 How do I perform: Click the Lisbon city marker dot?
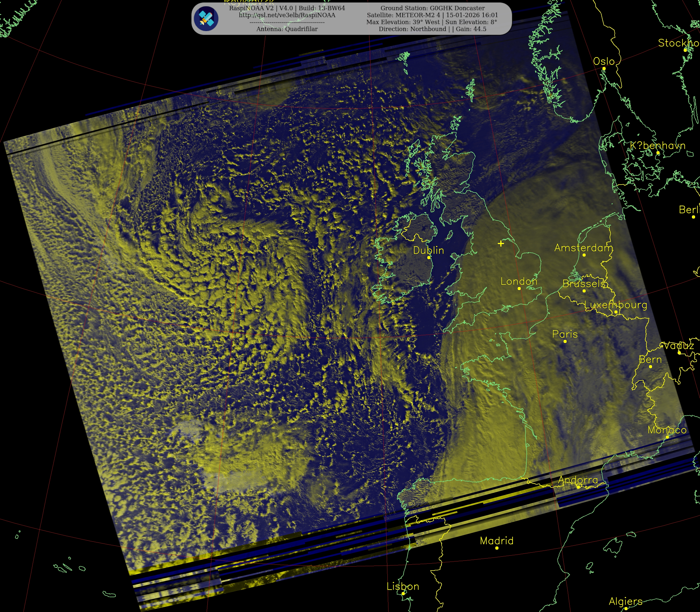[x=403, y=594]
